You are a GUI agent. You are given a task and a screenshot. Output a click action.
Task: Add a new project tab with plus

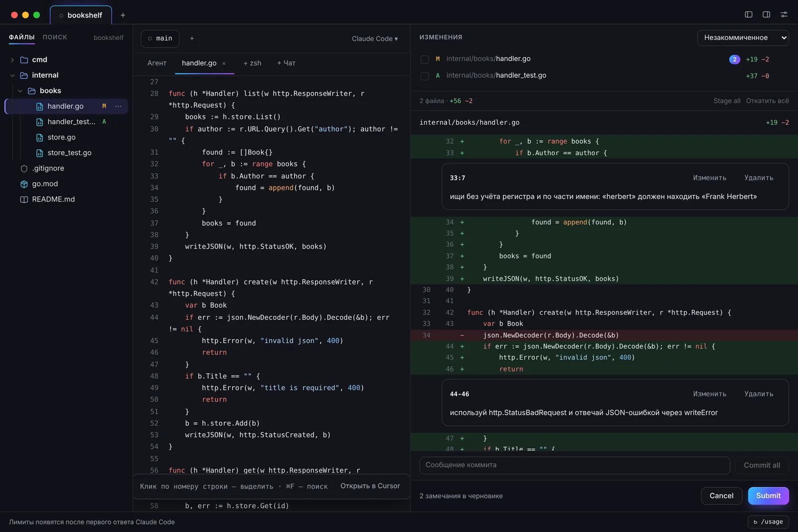tap(123, 15)
